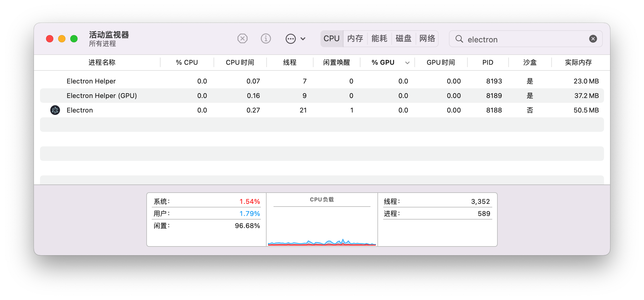Sort by the 沙盒 column header

[x=530, y=62]
